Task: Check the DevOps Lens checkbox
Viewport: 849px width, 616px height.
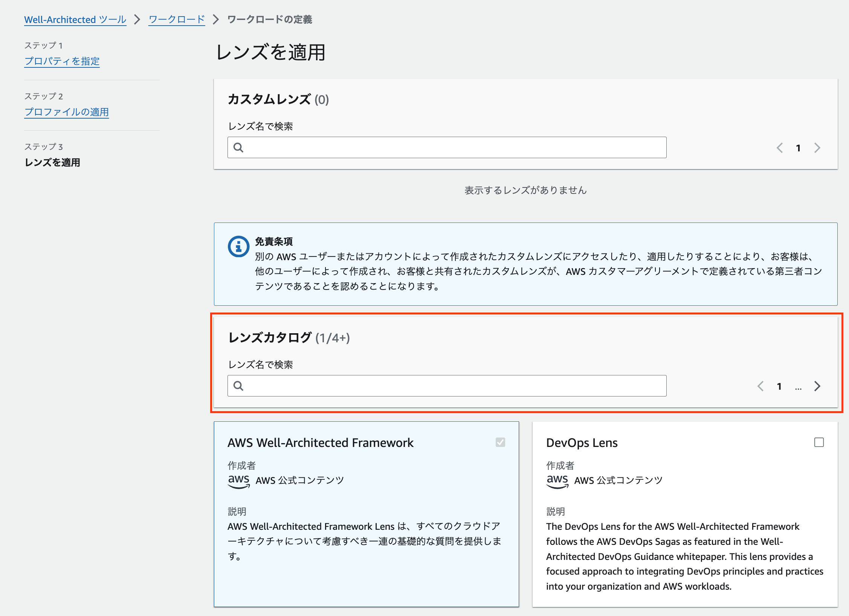Action: click(819, 442)
